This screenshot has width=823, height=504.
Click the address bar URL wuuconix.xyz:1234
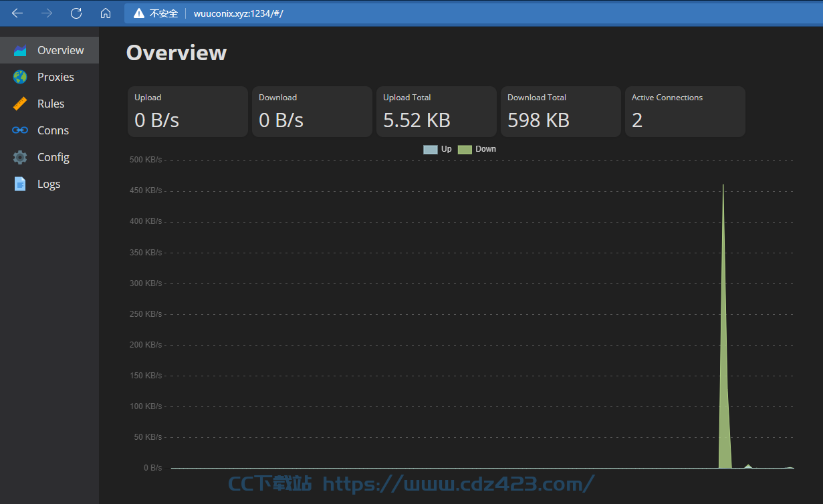coord(238,13)
